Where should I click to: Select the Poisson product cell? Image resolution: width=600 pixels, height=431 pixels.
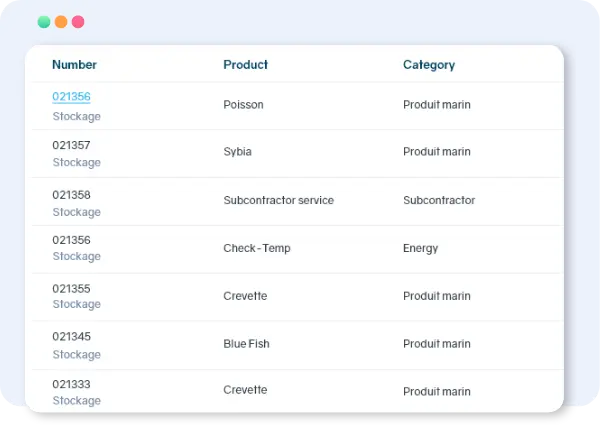click(243, 105)
